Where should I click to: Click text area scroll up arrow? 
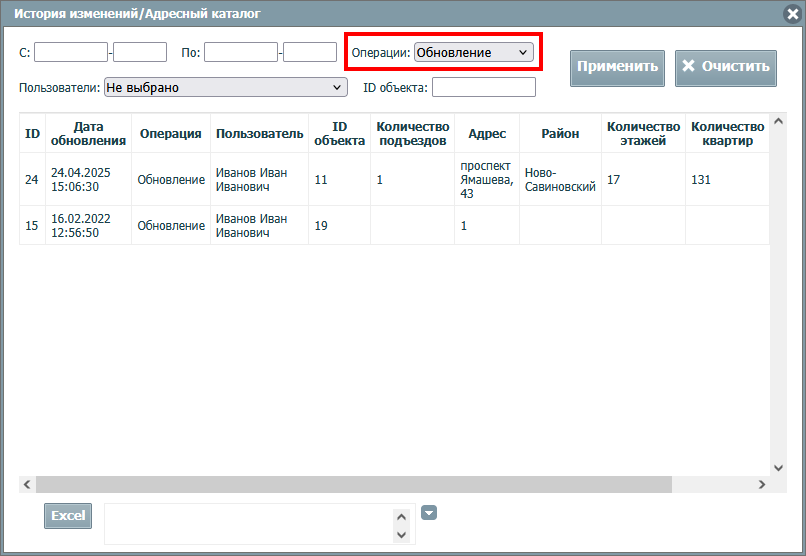[402, 517]
